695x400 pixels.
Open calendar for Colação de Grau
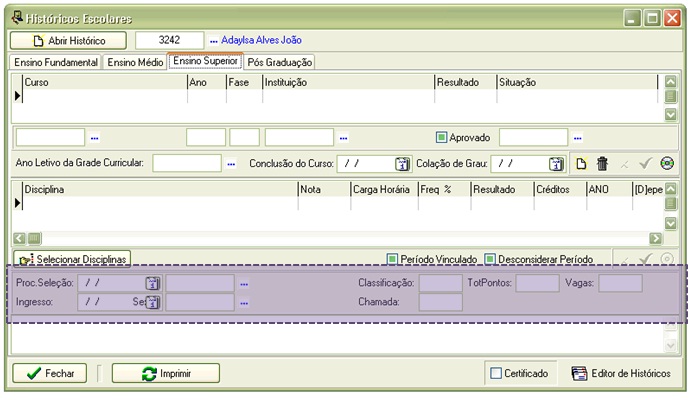(x=556, y=163)
